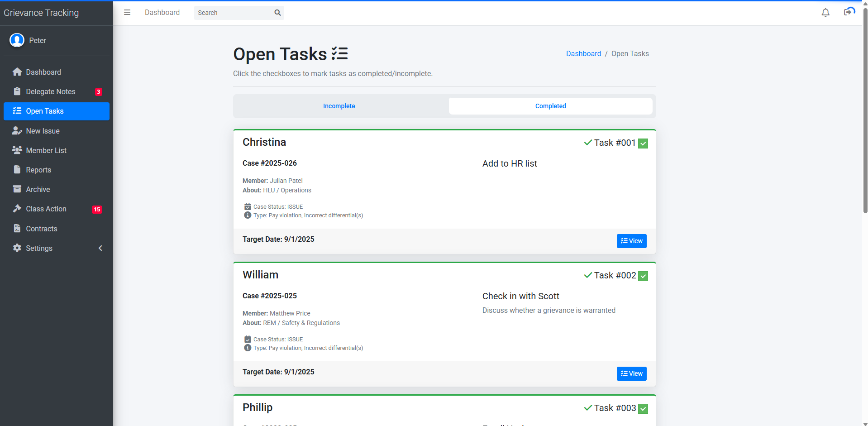This screenshot has width=868, height=426.
Task: Open Dashboard via the home icon
Action: pos(17,72)
